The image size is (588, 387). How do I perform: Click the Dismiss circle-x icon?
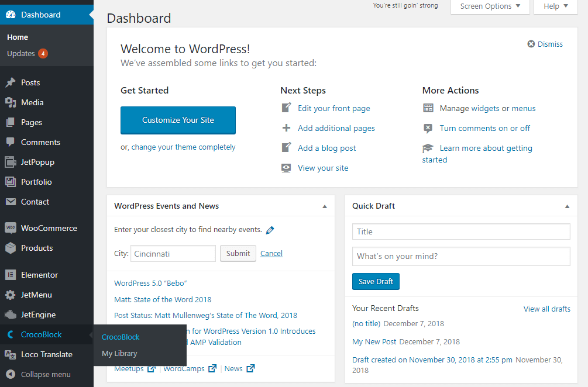click(531, 44)
